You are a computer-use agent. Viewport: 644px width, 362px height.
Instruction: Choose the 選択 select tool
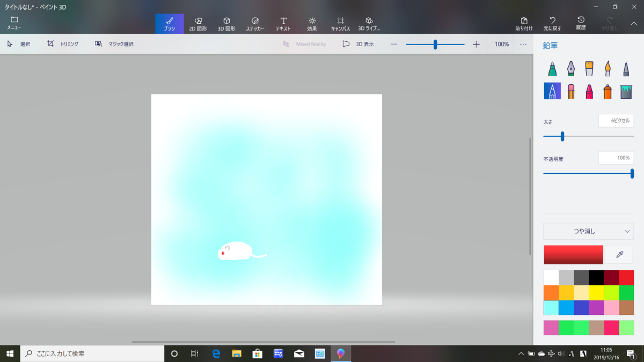click(x=18, y=44)
